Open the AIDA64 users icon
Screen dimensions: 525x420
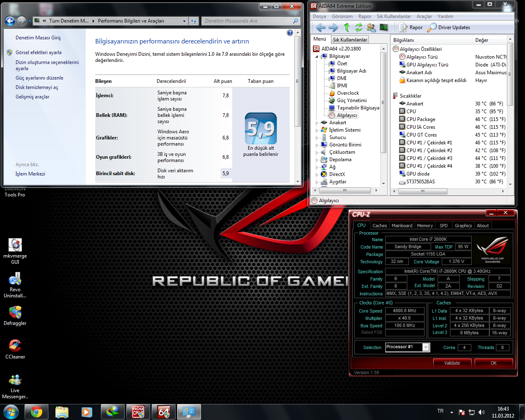click(x=371, y=27)
